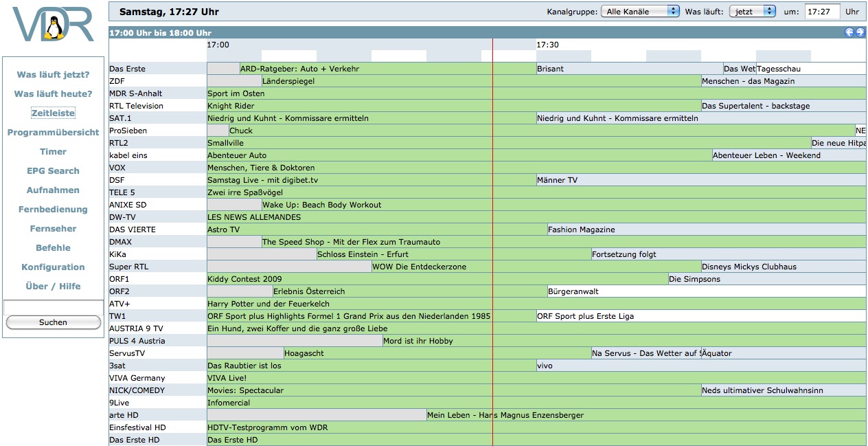868x446 pixels.
Task: Select Männer TV on DSF
Action: click(701, 180)
